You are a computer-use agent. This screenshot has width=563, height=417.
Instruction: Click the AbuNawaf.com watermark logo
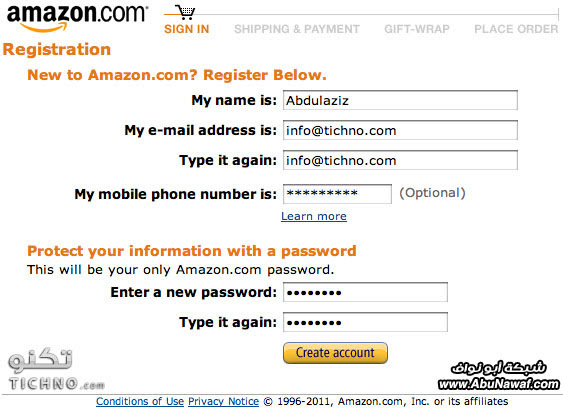click(x=499, y=375)
